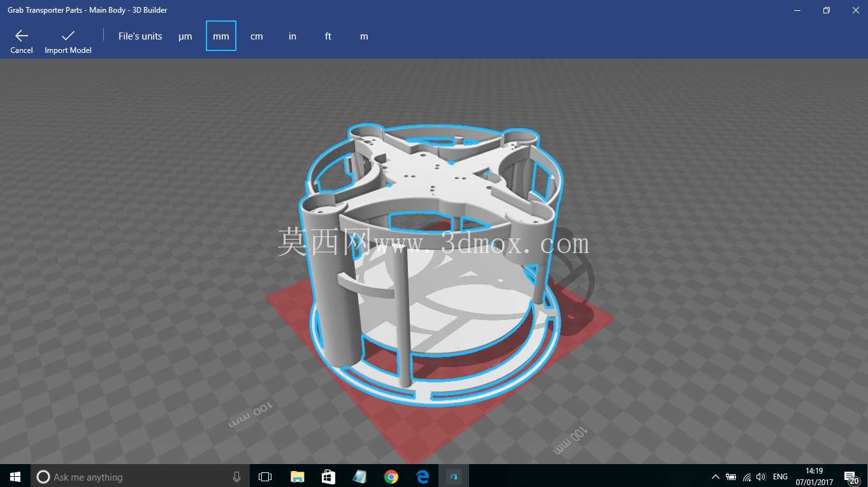Click the Cortana circle icon
Screen dimensions: 868x487
click(43, 477)
